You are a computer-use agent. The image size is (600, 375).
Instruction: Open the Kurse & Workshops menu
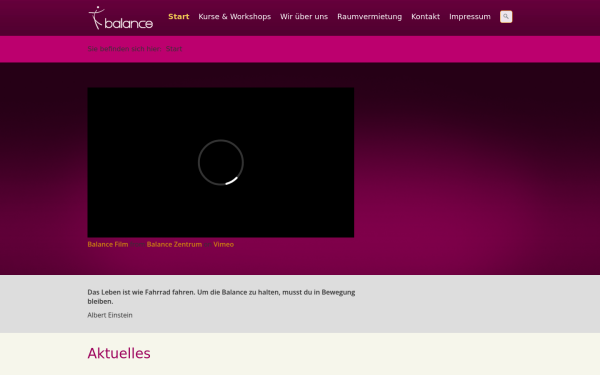235,16
